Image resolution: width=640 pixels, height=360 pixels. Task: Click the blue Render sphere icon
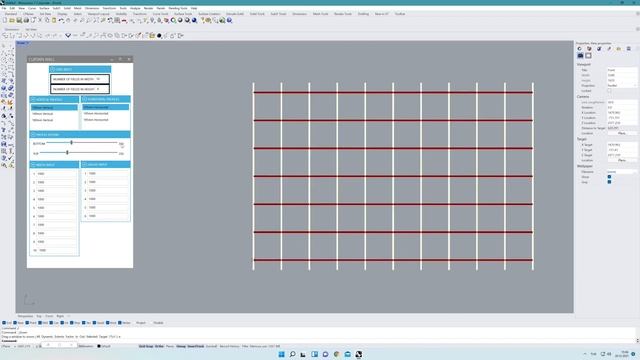pos(194,20)
